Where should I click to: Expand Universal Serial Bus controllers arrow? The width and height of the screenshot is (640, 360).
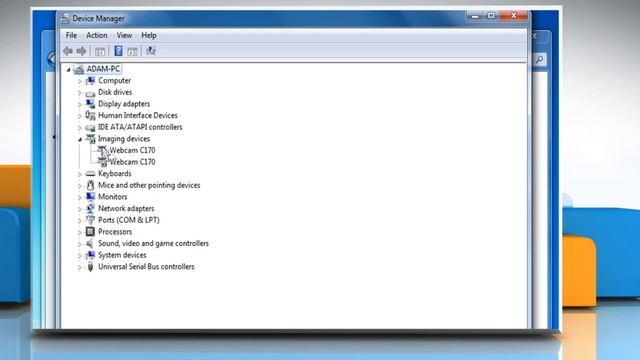point(80,268)
